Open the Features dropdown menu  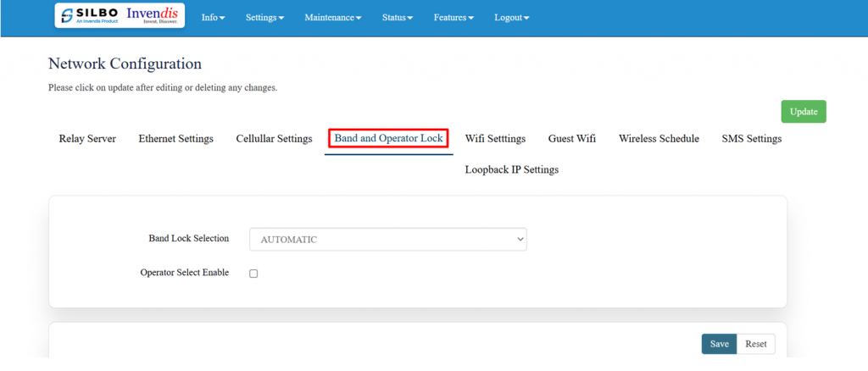point(453,18)
